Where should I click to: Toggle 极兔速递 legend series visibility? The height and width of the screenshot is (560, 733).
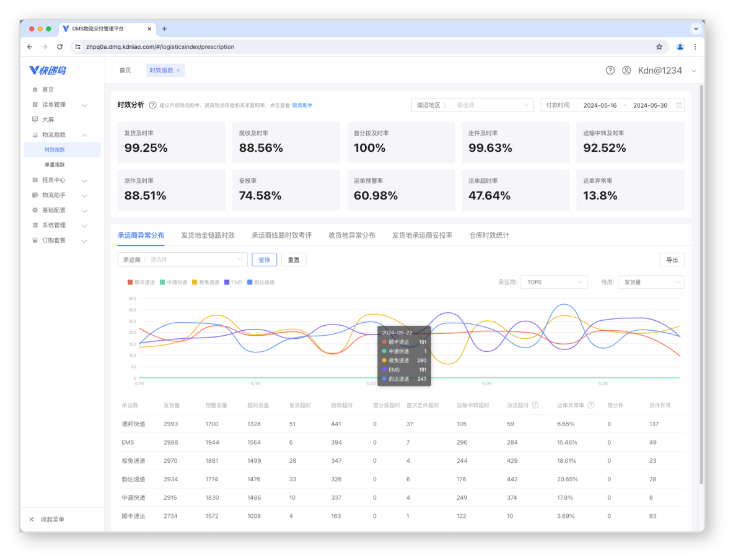206,282
